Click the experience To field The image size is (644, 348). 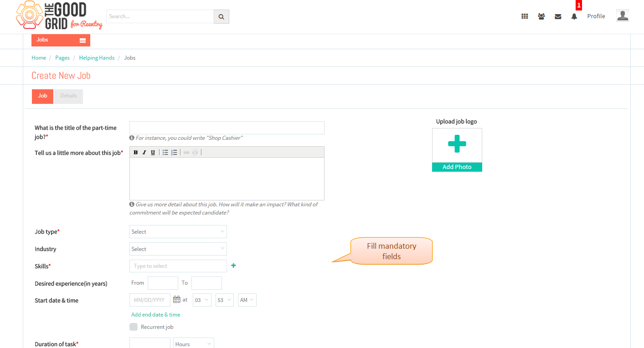(x=206, y=283)
